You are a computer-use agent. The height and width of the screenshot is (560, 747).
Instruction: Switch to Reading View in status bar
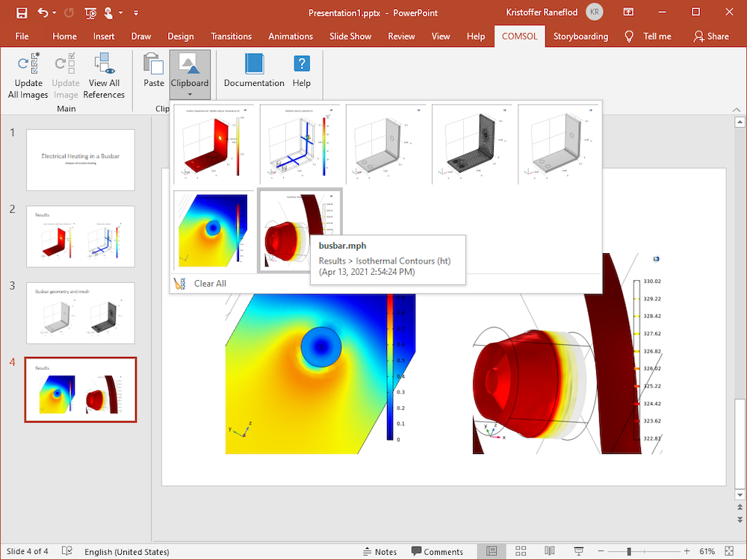click(549, 551)
